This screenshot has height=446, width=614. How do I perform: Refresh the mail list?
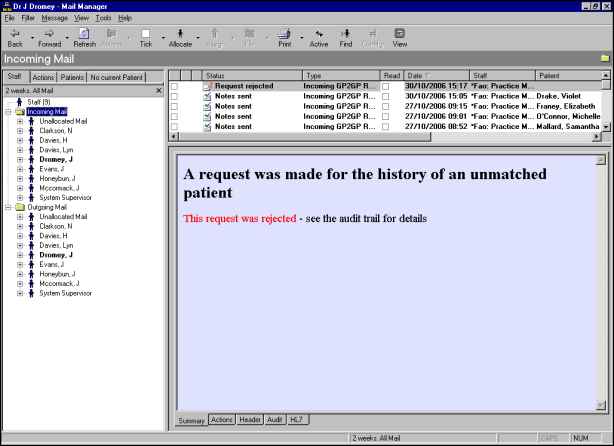[84, 34]
